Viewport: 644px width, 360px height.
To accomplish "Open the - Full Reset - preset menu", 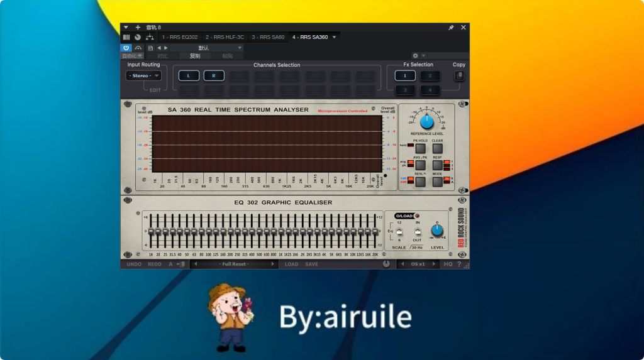I will pos(234,264).
